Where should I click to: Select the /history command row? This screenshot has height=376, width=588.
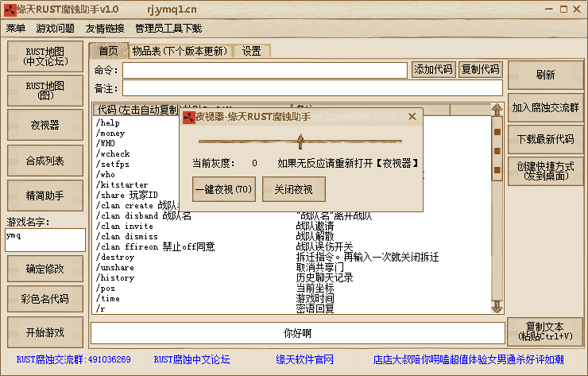(x=115, y=277)
